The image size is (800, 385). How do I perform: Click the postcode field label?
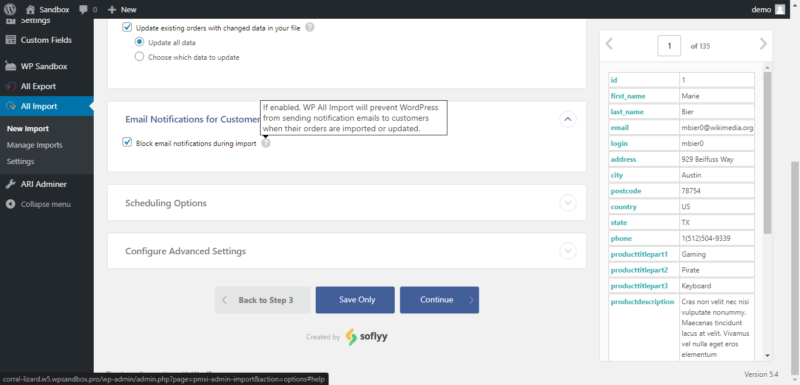(x=626, y=191)
